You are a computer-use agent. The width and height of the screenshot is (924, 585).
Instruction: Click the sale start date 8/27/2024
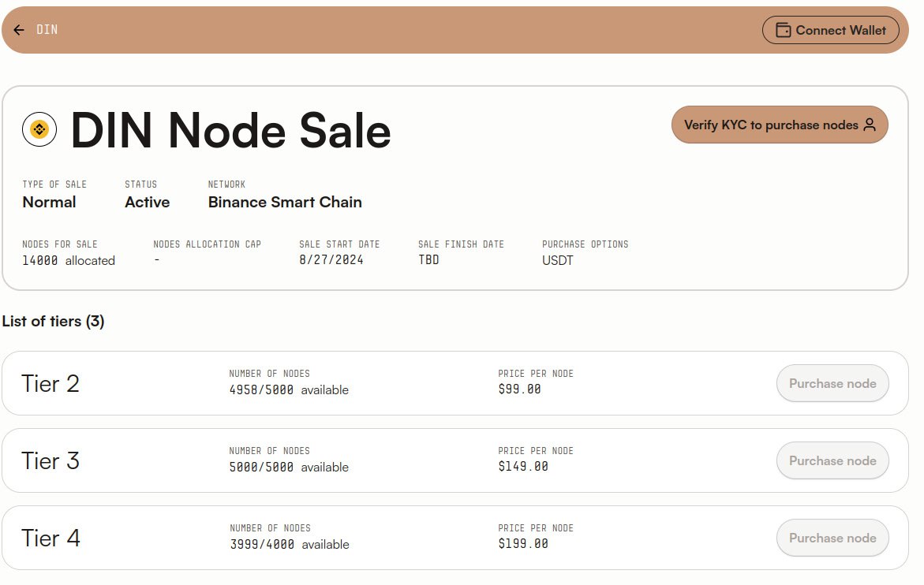pos(331,260)
